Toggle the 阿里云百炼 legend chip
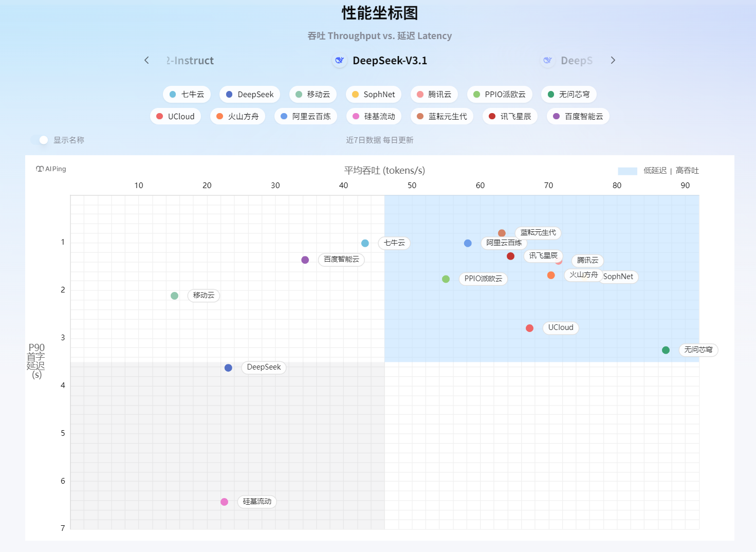Viewport: 756px width, 552px height. click(306, 117)
